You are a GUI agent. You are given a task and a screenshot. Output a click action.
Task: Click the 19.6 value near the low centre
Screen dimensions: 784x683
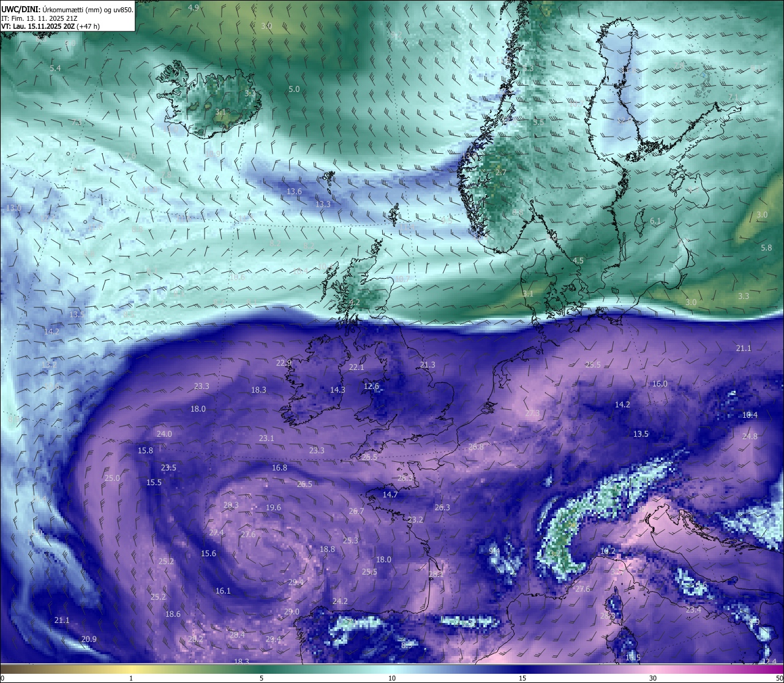[x=273, y=507]
